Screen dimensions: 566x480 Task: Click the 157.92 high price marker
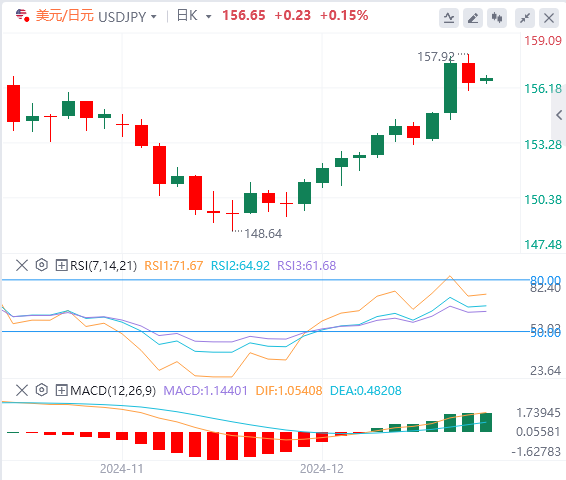[x=436, y=57]
